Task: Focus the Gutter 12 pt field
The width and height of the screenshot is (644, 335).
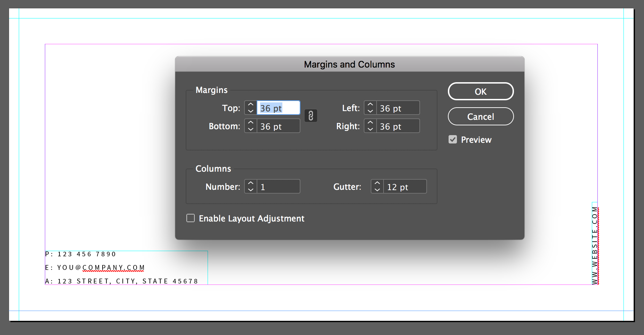Action: tap(405, 187)
